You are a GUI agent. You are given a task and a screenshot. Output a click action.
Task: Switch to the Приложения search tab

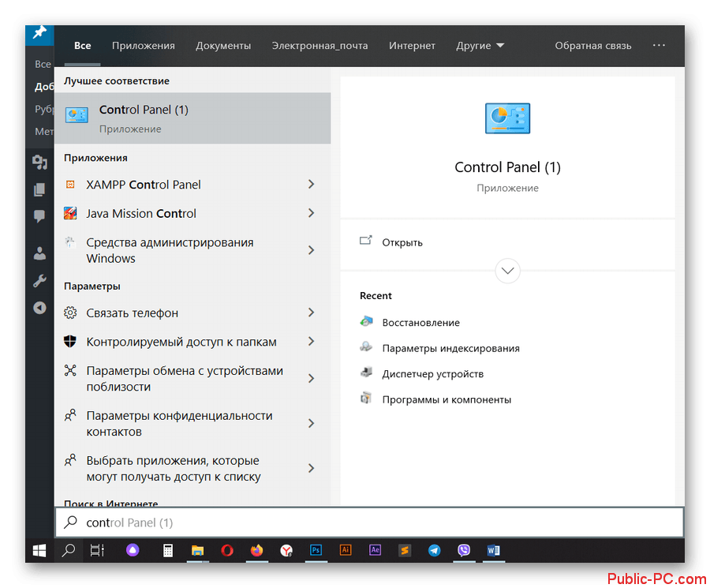[143, 46]
